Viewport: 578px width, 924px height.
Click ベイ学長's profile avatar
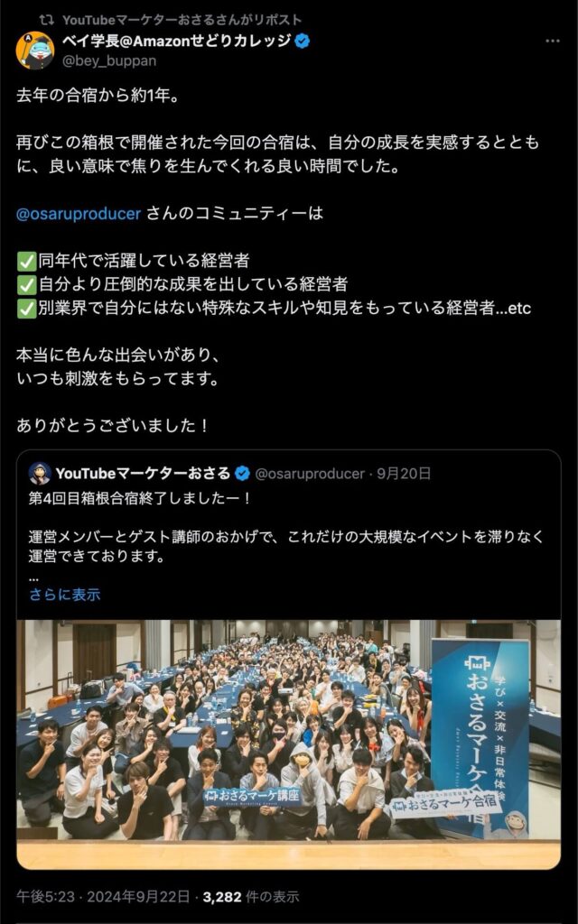pyautogui.click(x=35, y=51)
